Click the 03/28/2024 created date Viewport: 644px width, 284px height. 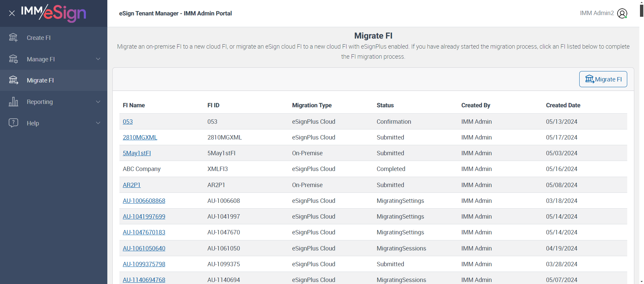pos(561,264)
